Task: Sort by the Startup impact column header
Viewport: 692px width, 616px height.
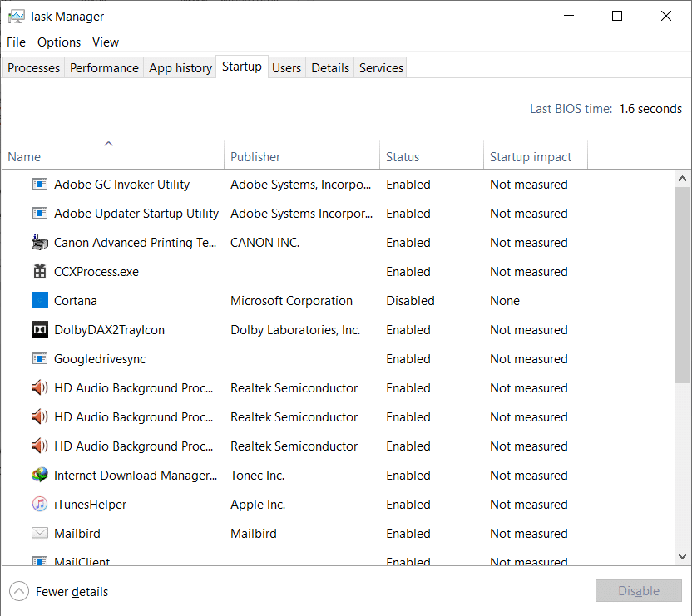Action: [531, 157]
